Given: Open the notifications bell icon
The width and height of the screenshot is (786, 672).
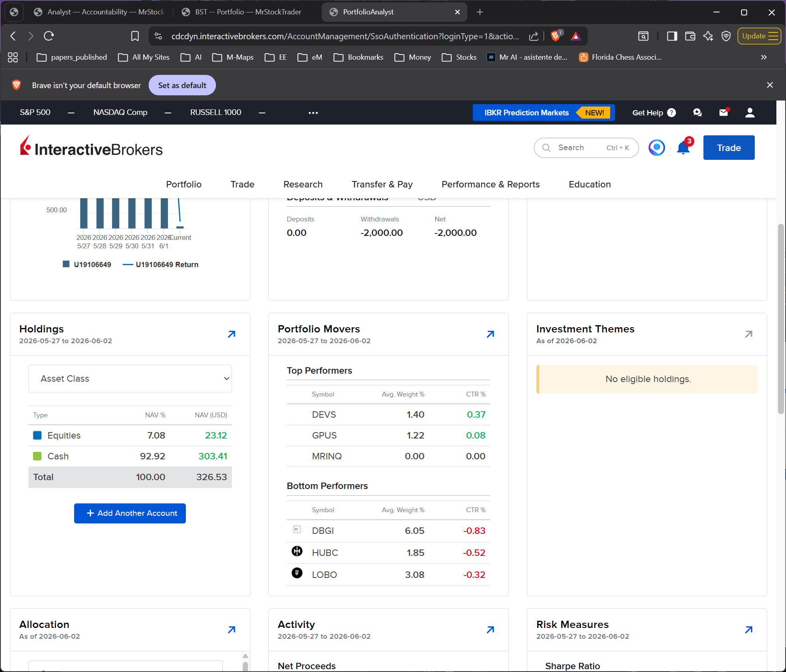Looking at the screenshot, I should [683, 148].
